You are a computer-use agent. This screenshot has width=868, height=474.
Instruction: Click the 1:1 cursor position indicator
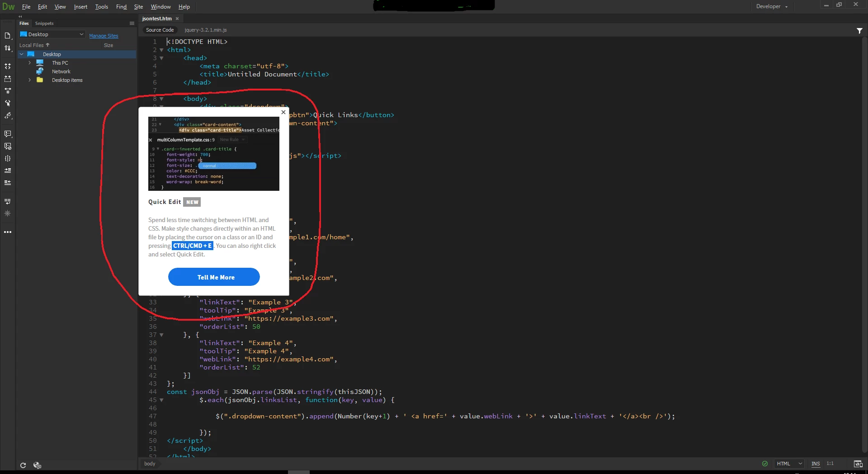[830, 464]
